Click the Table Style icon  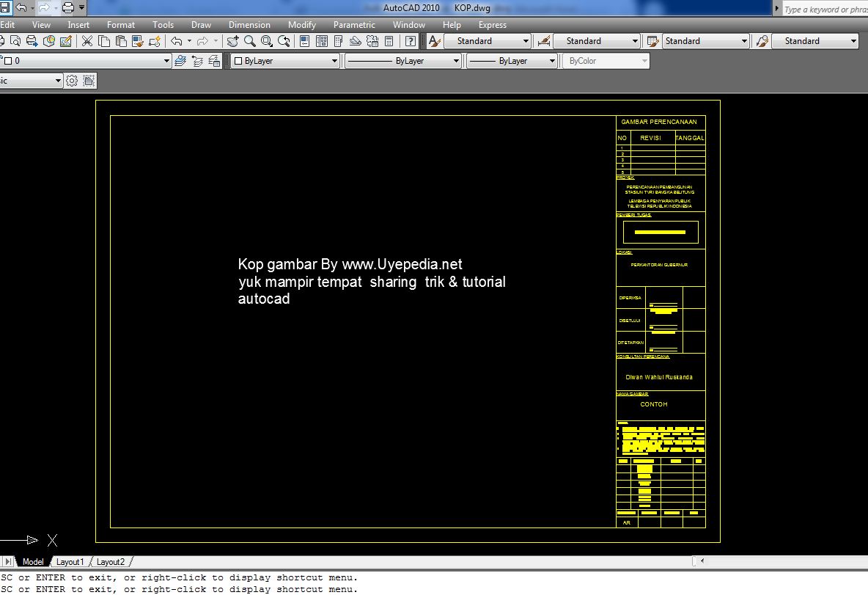[x=652, y=41]
